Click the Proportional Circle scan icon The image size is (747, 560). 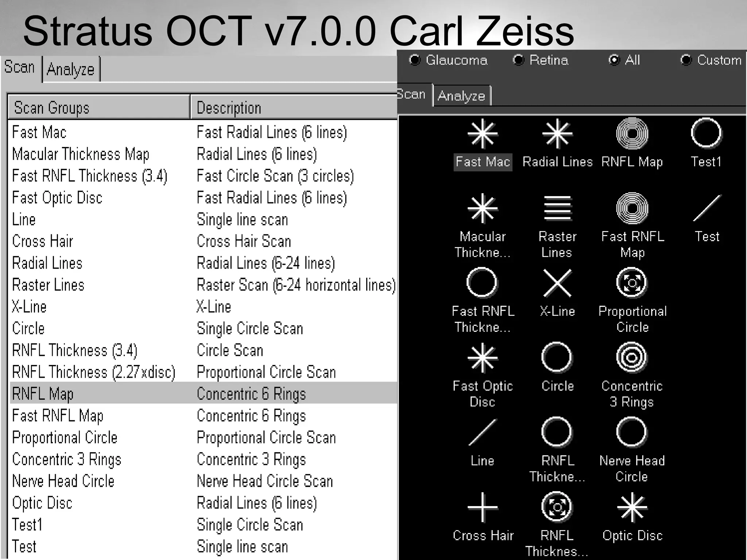632,283
